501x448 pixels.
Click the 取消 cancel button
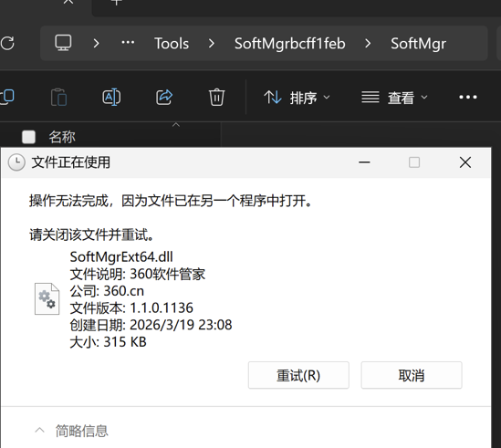pos(412,375)
